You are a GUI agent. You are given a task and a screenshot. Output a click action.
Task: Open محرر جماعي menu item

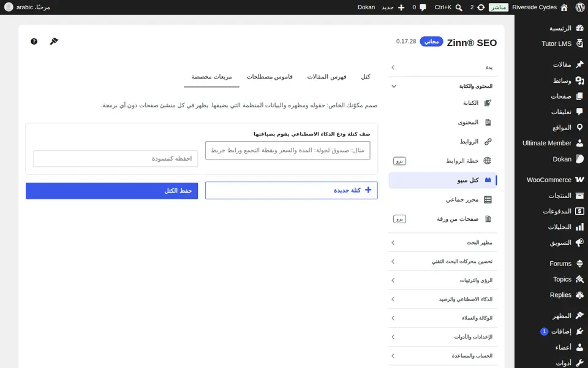443,199
